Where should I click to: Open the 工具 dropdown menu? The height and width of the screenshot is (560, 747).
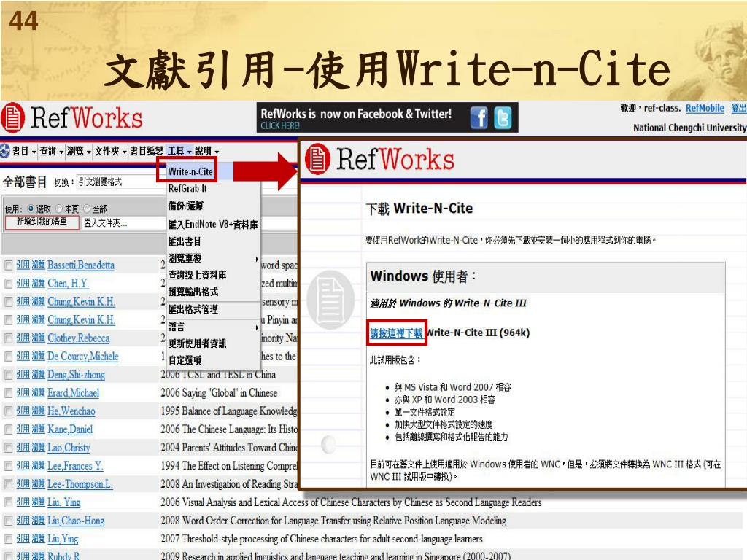click(179, 151)
